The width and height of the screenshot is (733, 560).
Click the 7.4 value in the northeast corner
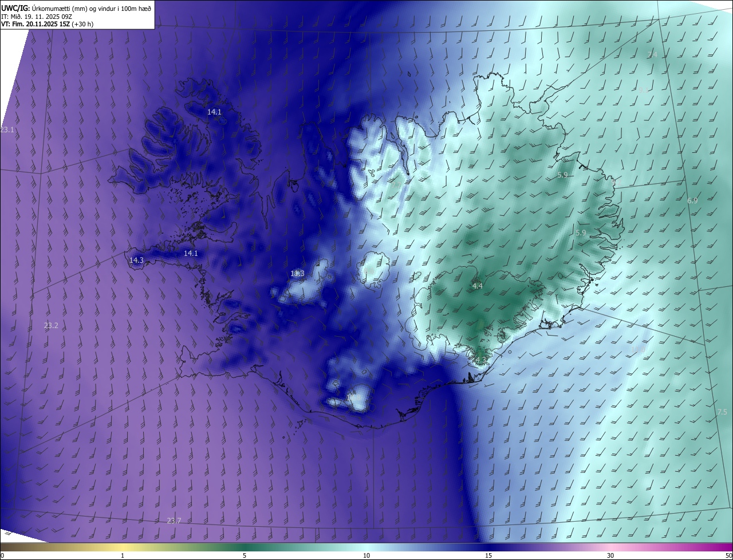[652, 54]
